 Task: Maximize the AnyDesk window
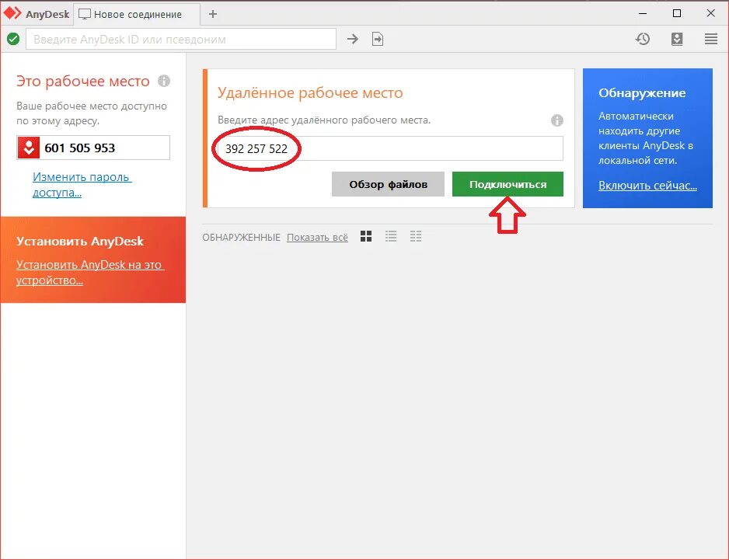(x=677, y=13)
